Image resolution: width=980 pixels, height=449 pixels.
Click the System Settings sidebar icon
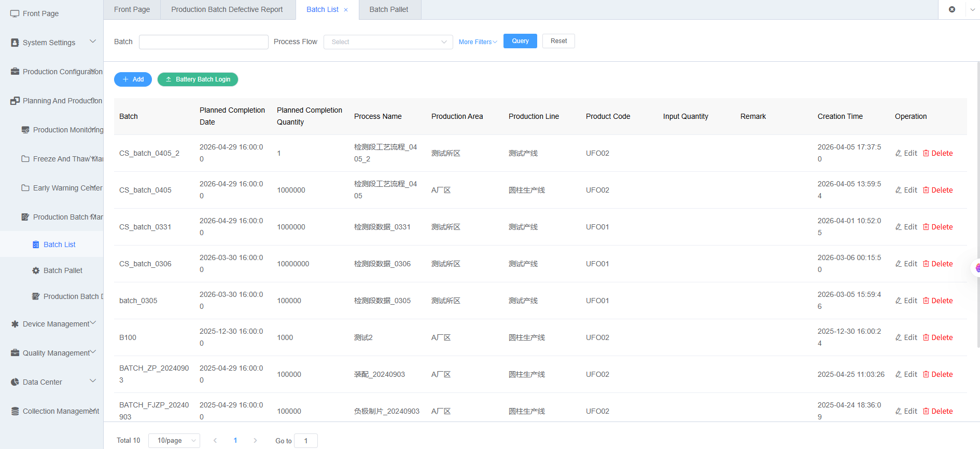[x=15, y=43]
